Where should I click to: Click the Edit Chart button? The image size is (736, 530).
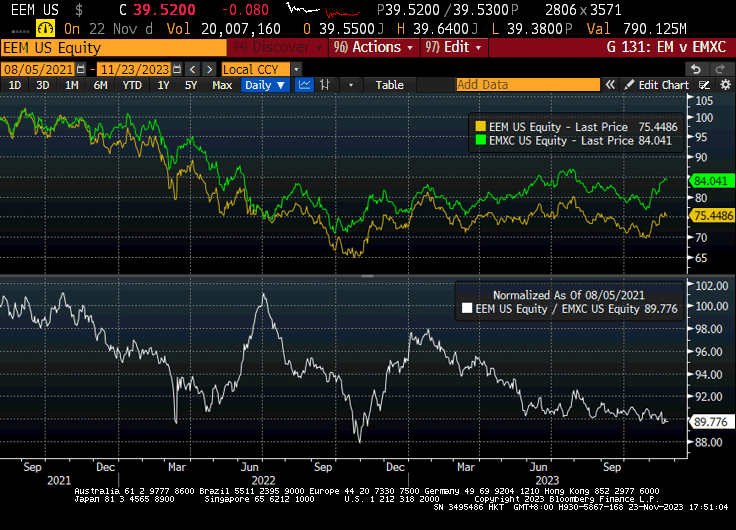657,85
